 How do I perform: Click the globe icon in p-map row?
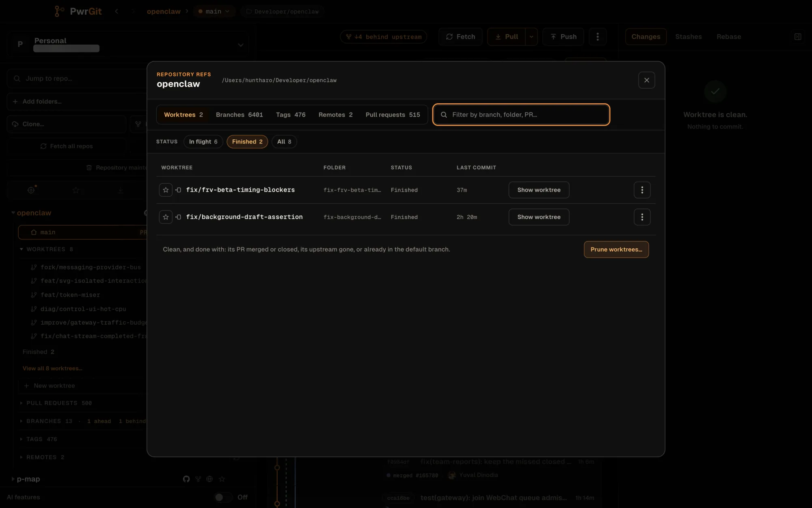(x=209, y=479)
